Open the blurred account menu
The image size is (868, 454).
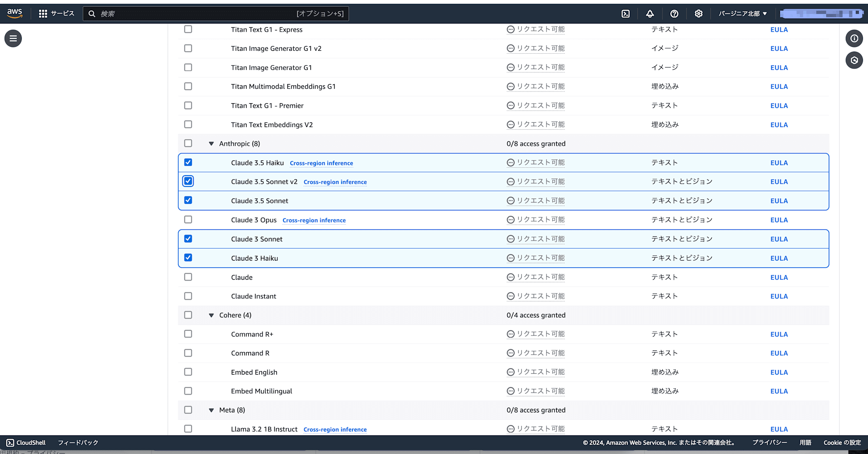pyautogui.click(x=822, y=14)
